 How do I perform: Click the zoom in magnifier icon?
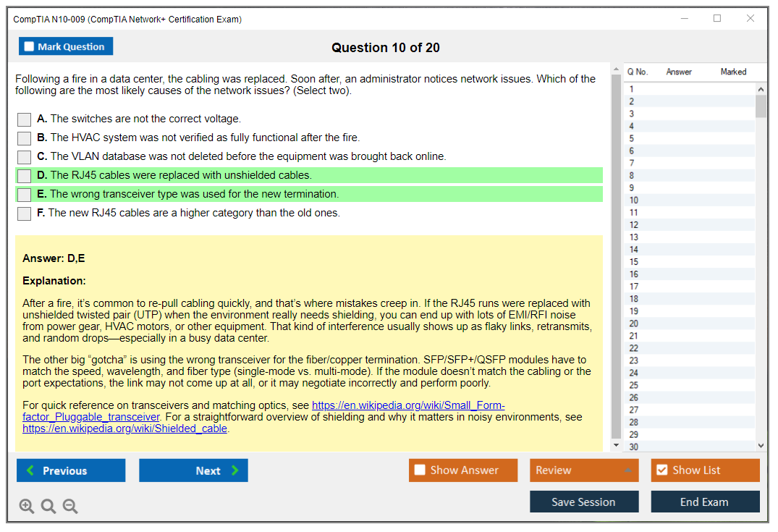point(27,506)
